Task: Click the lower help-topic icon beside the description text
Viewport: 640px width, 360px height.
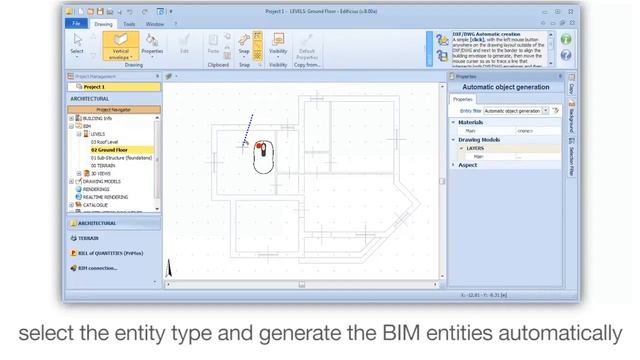Action: click(442, 55)
